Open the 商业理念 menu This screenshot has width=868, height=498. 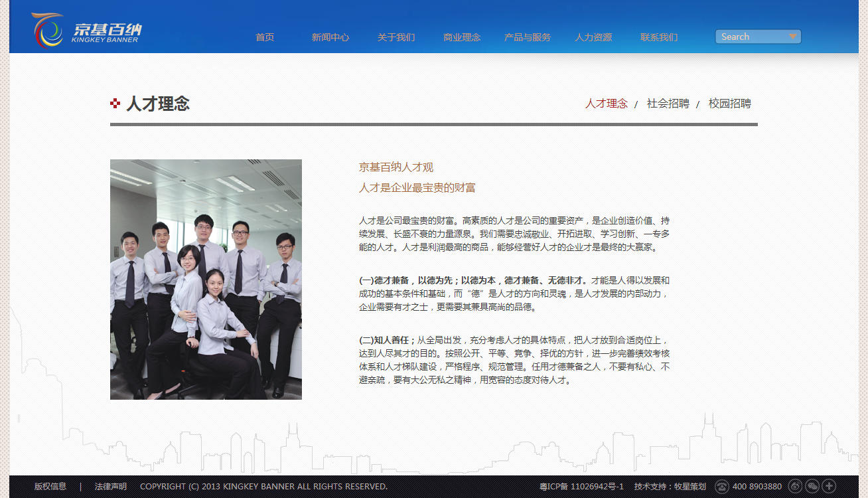click(462, 37)
